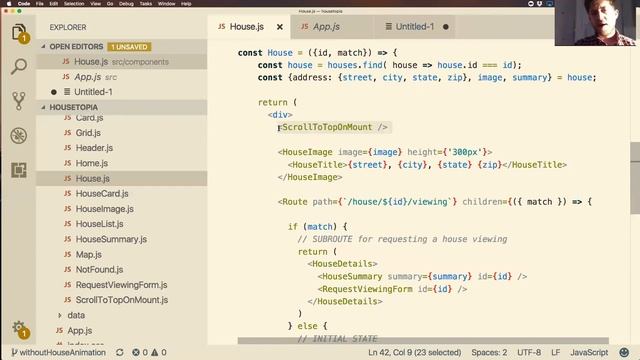
Task: Change indentation via Spaces: 2
Action: click(489, 352)
